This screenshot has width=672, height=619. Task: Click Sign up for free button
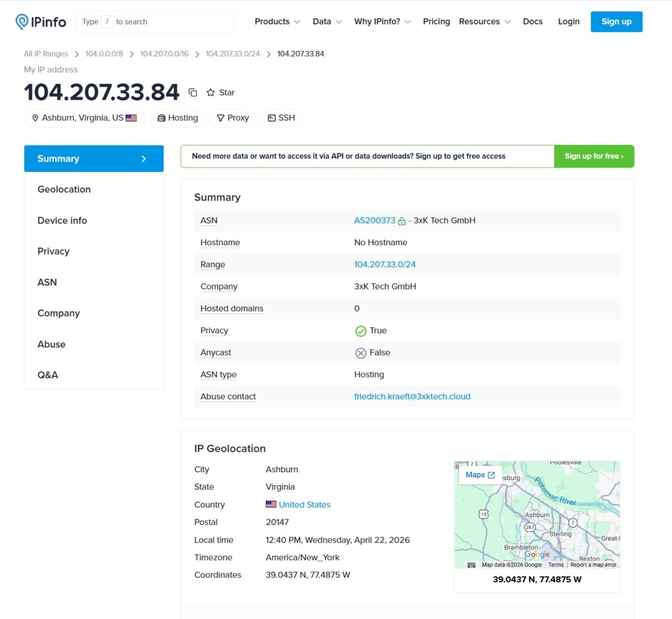pyautogui.click(x=594, y=156)
